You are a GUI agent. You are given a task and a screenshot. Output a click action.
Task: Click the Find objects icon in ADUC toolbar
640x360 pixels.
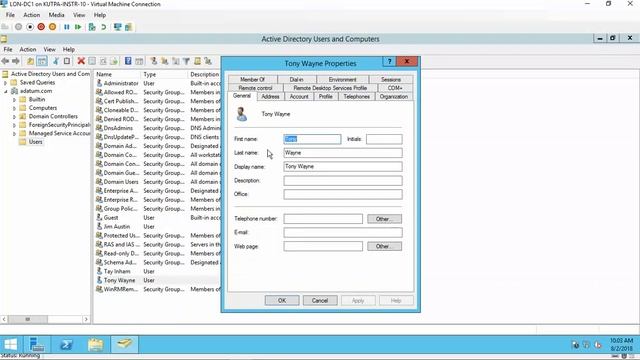(198, 61)
